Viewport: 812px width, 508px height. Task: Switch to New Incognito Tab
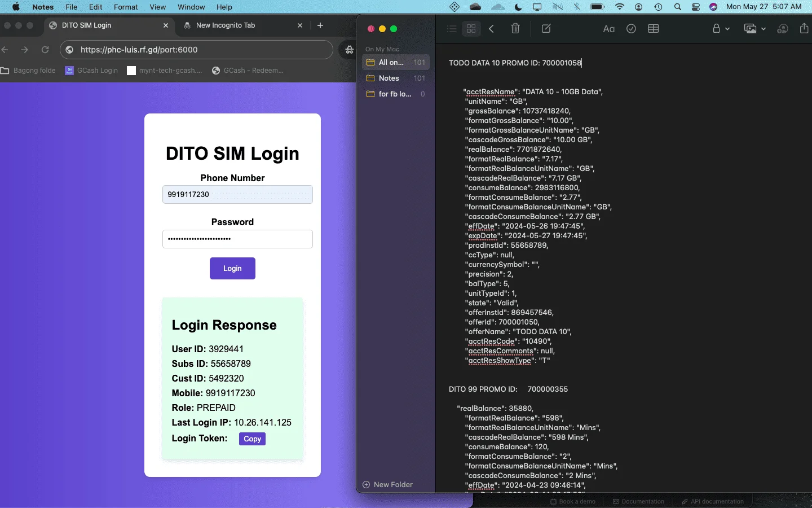point(244,25)
